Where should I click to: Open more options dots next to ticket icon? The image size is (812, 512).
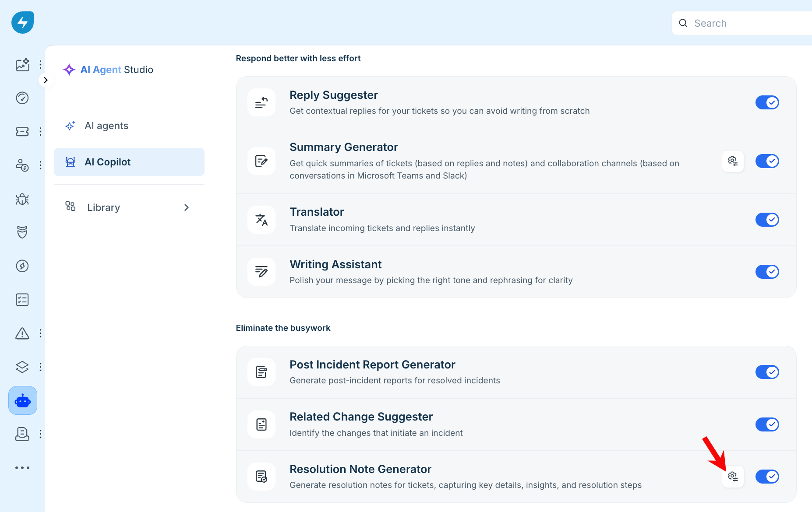(40, 132)
